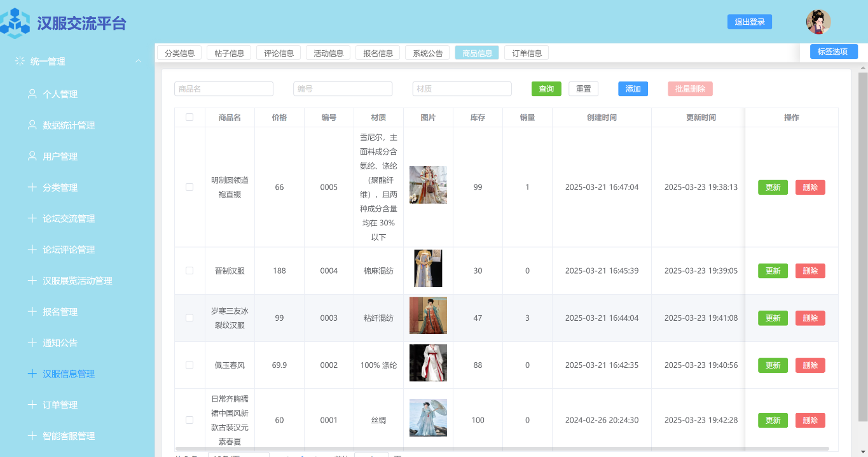Click plus icon next to 论坛交流管理
The image size is (868, 457).
[x=32, y=218]
